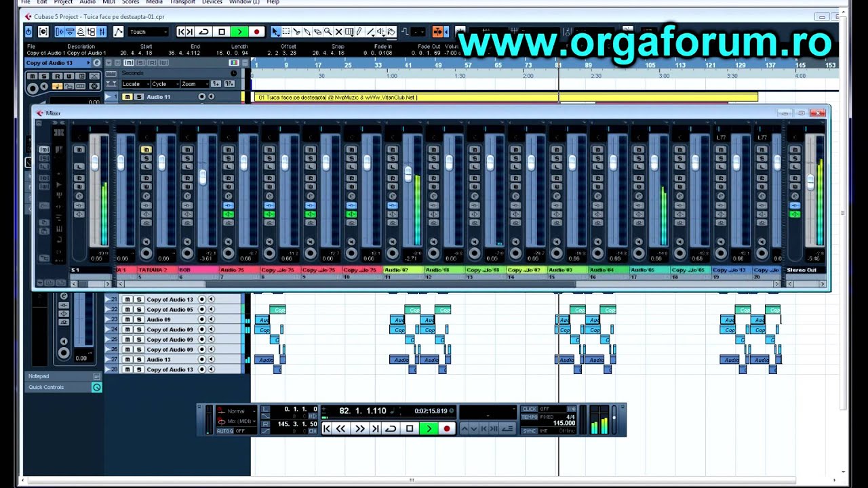The image size is (868, 488).
Task: Click the SYNC button on transport panel
Action: point(530,431)
